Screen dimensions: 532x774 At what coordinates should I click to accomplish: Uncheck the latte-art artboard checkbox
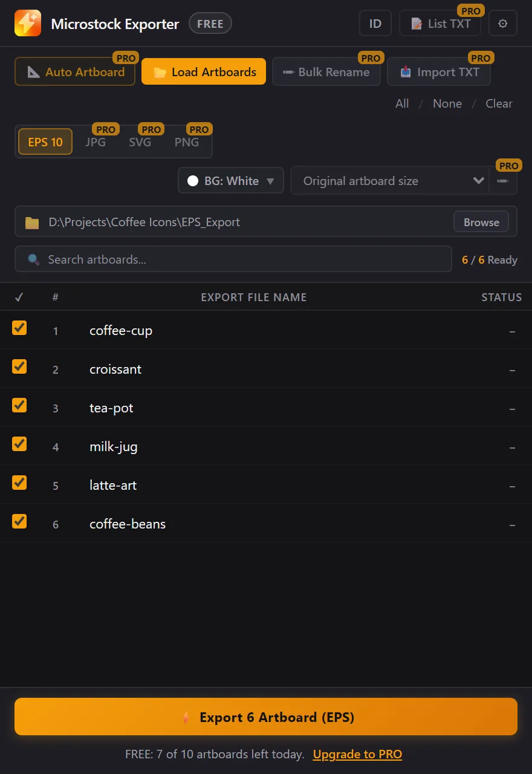coord(19,483)
